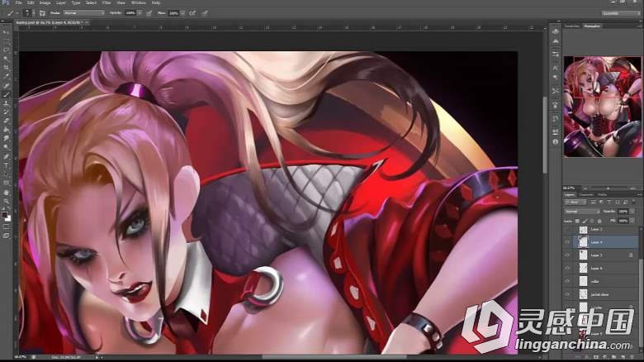Click the Navigator zoom slider
644x362 pixels.
[x=608, y=188]
